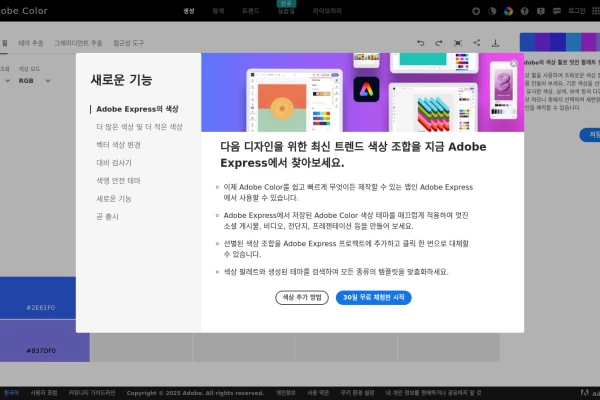Viewport: 600px width, 400px height.
Task: Click the share icon in toolbar
Action: [x=476, y=42]
